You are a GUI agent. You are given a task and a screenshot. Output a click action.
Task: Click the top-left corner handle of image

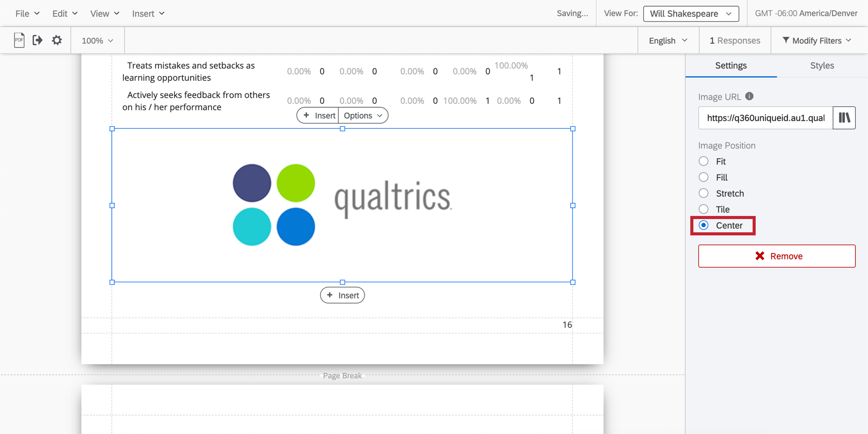pos(112,129)
